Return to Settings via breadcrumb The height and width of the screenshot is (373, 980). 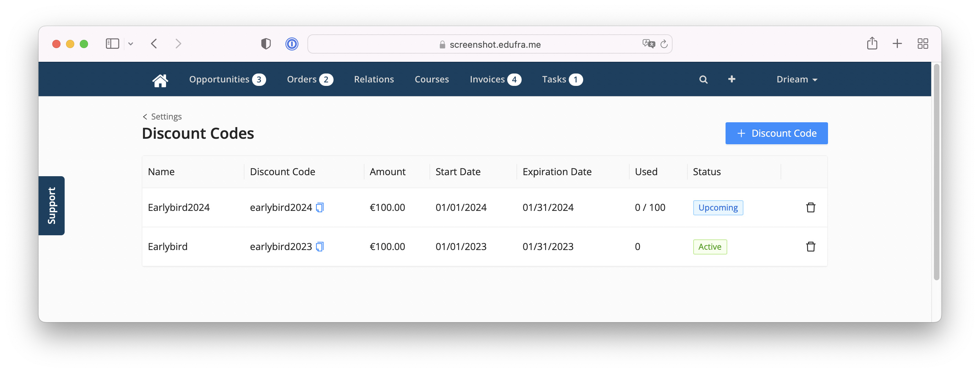pos(162,117)
